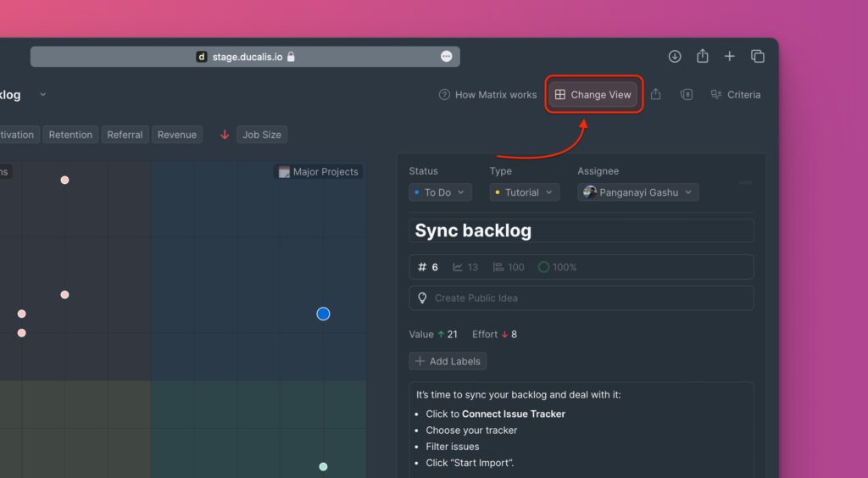The height and width of the screenshot is (478, 868).
Task: Open a new browser tab with plus
Action: coord(729,57)
